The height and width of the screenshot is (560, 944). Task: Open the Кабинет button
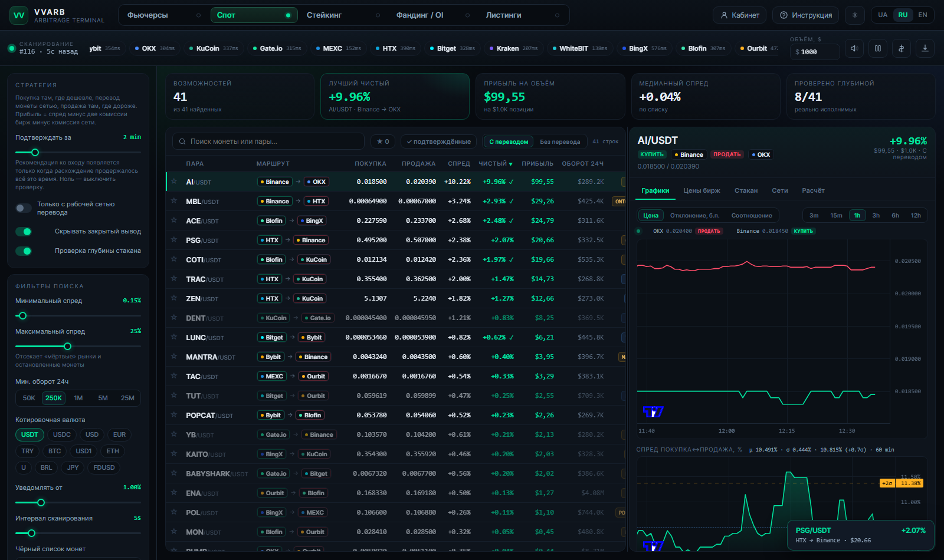[x=740, y=15]
